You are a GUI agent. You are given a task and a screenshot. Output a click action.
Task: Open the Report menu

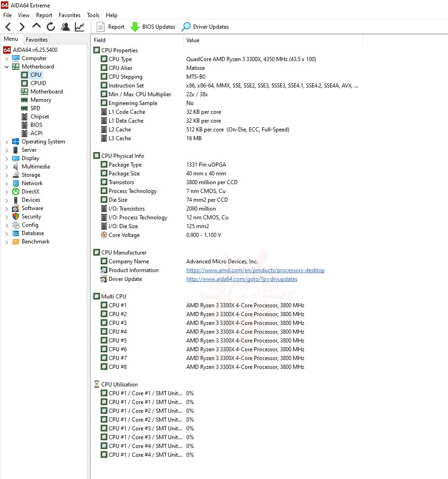[x=44, y=15]
